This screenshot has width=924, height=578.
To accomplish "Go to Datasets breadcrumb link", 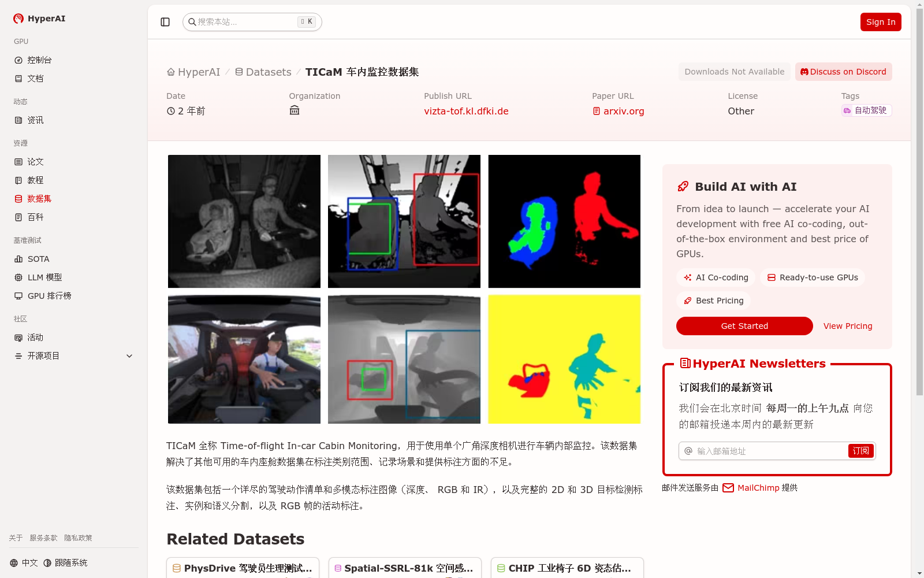I will [x=263, y=72].
